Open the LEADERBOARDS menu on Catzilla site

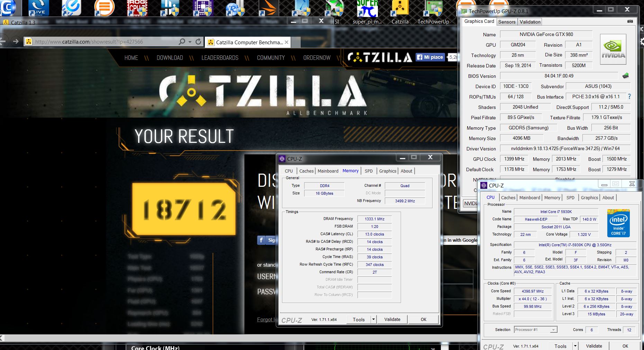pyautogui.click(x=220, y=58)
